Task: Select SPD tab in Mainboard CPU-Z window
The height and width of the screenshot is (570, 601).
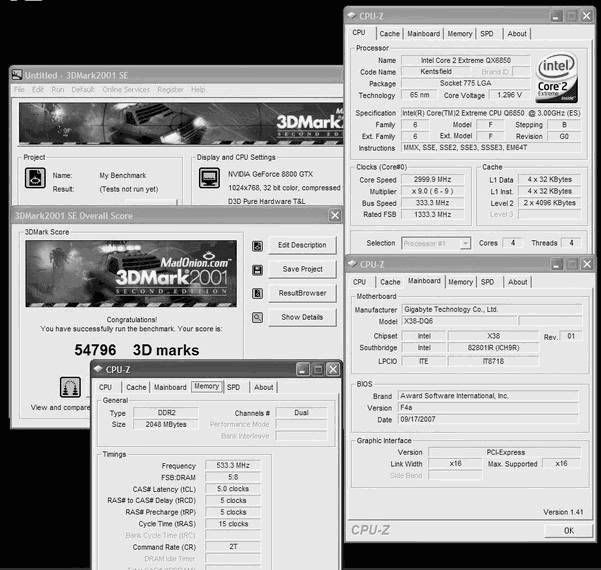Action: click(x=487, y=282)
